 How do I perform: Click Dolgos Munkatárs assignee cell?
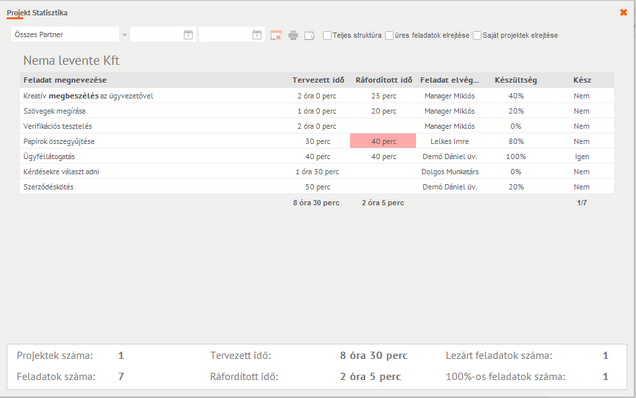point(450,172)
